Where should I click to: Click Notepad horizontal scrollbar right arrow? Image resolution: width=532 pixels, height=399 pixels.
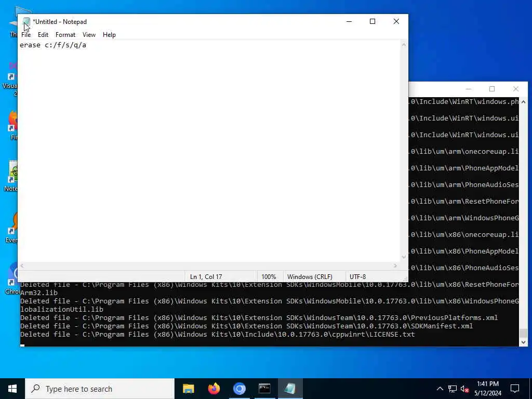click(395, 266)
